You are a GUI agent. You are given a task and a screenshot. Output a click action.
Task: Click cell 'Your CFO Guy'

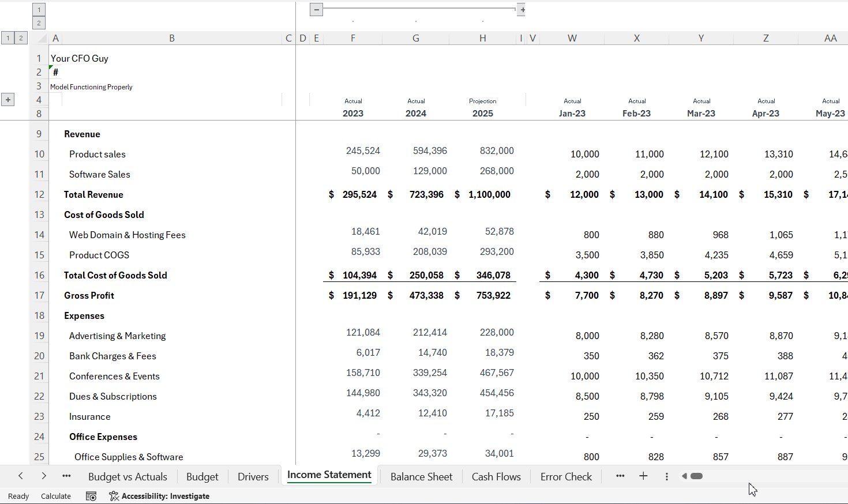pos(80,58)
